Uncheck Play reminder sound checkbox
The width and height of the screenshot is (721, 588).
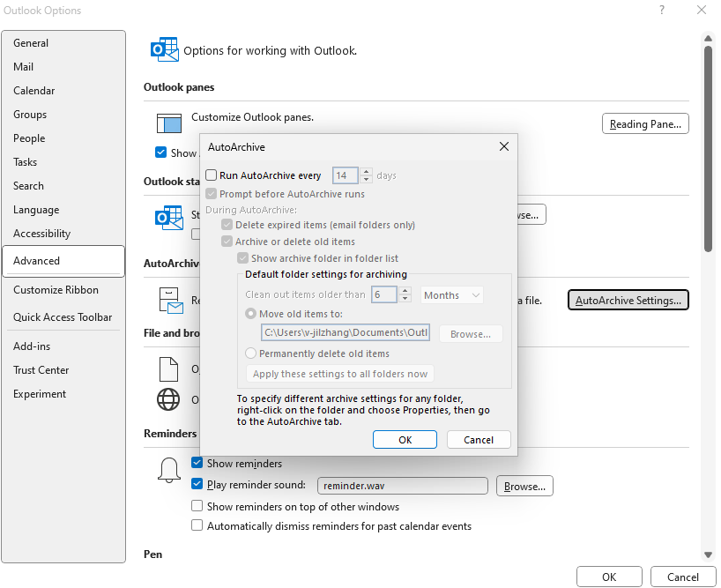(197, 484)
